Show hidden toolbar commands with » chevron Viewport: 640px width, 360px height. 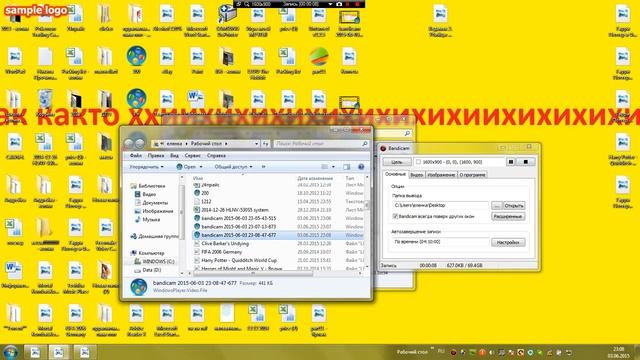(x=263, y=167)
